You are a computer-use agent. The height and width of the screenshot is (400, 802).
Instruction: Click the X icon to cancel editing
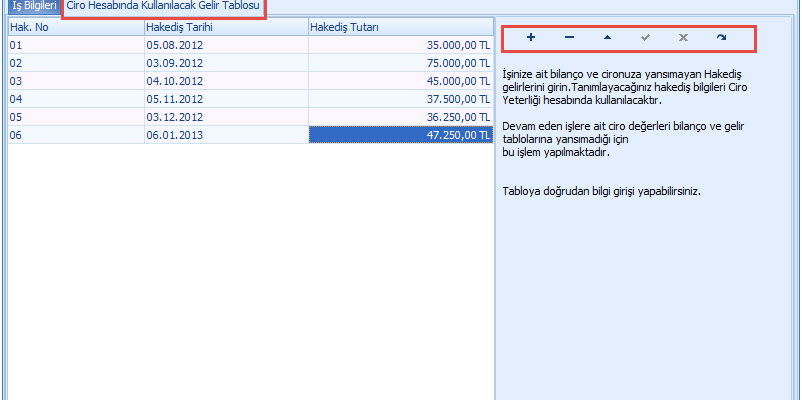[683, 38]
